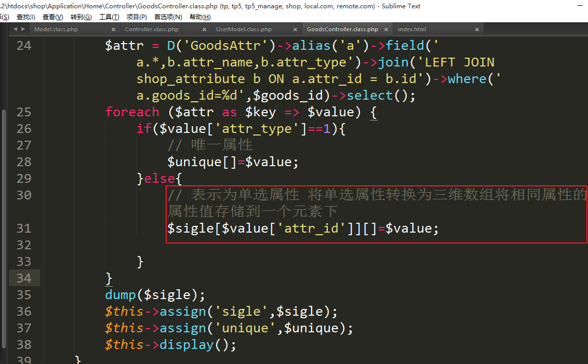
Task: Open the 查看(V) menu
Action: (x=52, y=17)
